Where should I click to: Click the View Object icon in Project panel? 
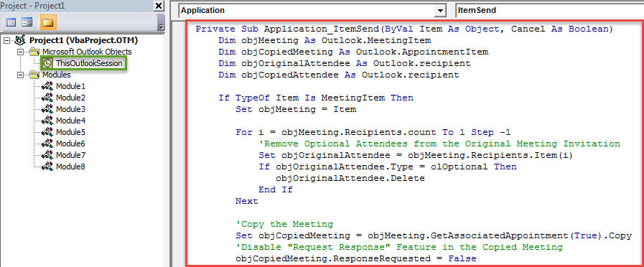click(x=27, y=22)
